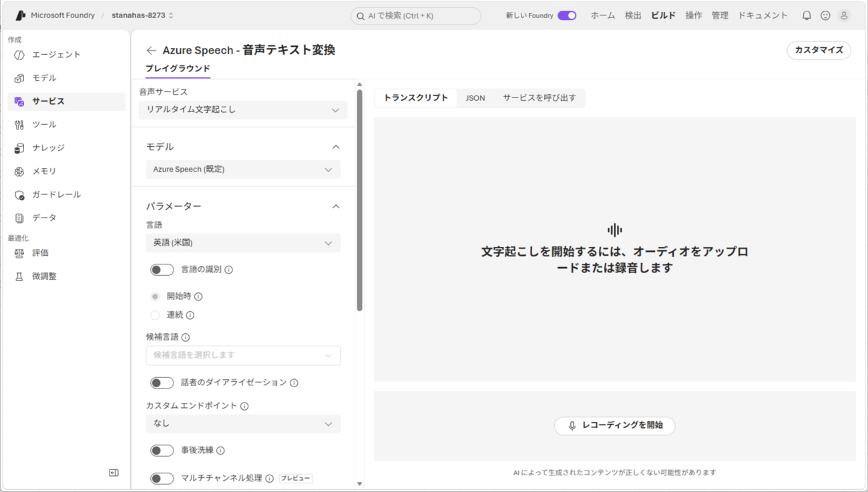
Task: Open the 候補言語を選択します dropdown
Action: pos(243,356)
